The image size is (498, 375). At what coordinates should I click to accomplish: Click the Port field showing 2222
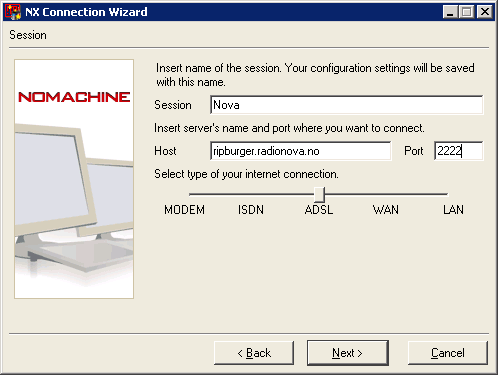click(459, 151)
